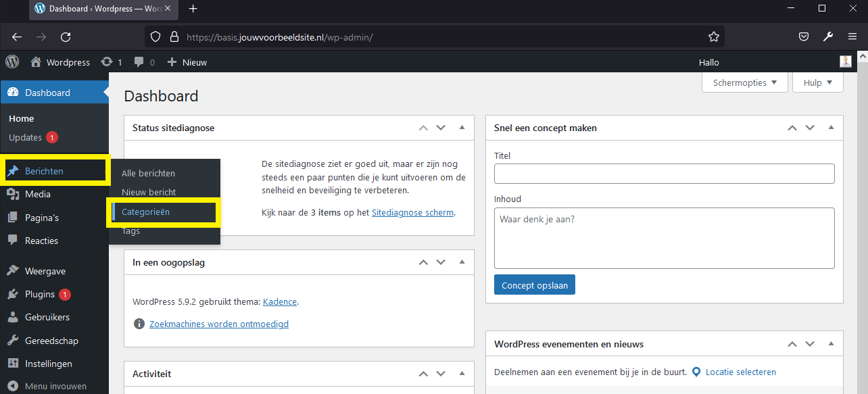Click the Instellingen sliders icon
868x394 pixels.
(x=15, y=363)
